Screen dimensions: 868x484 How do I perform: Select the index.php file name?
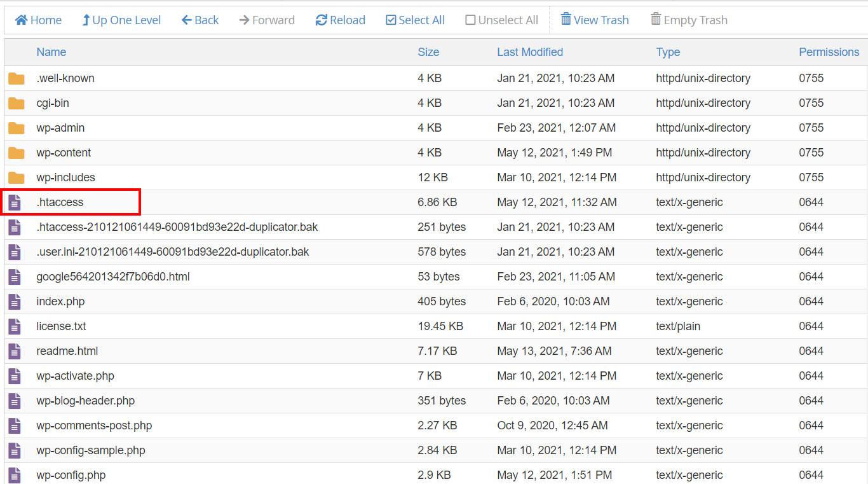[x=60, y=301]
